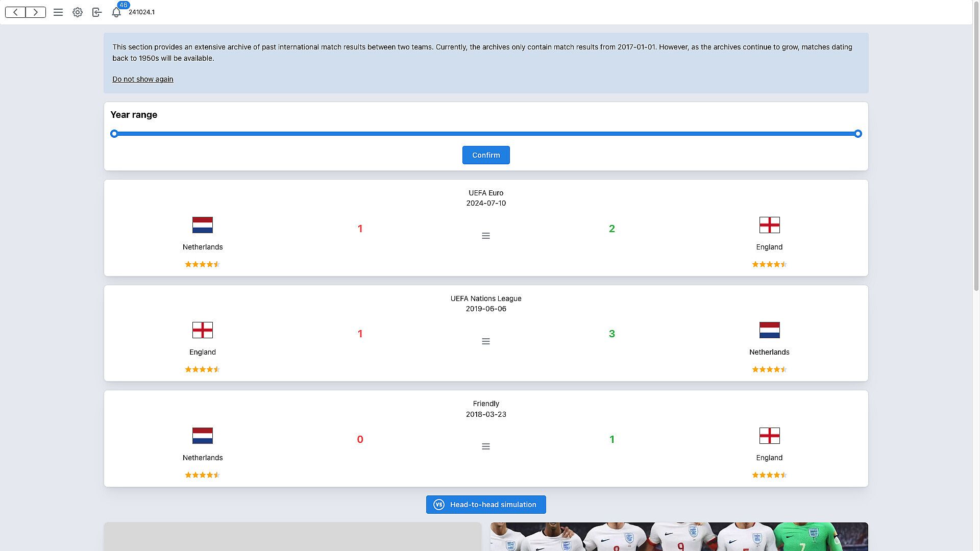The width and height of the screenshot is (980, 551).
Task: Click the back navigation arrow
Action: tap(16, 12)
